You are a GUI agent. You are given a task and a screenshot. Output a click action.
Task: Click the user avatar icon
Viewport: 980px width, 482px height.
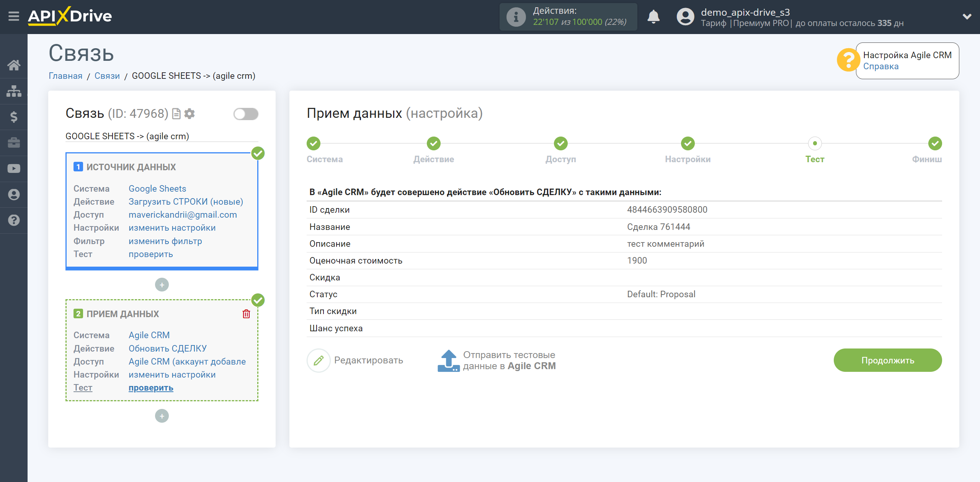tap(685, 17)
